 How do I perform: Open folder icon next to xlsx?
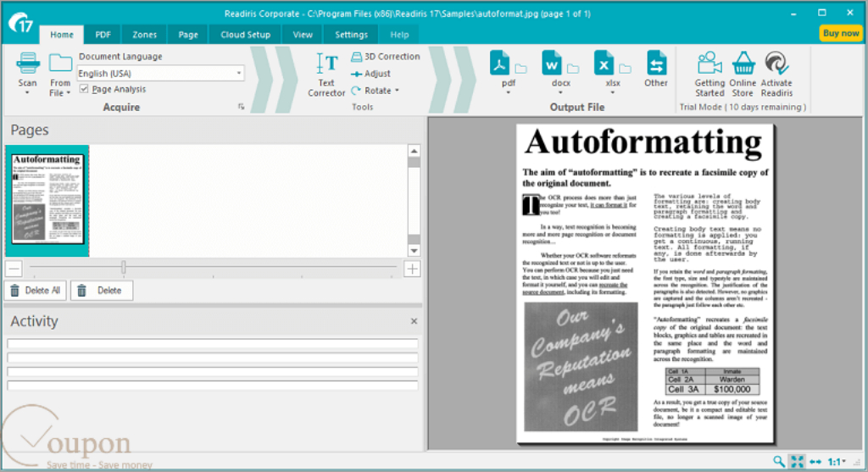click(x=625, y=69)
